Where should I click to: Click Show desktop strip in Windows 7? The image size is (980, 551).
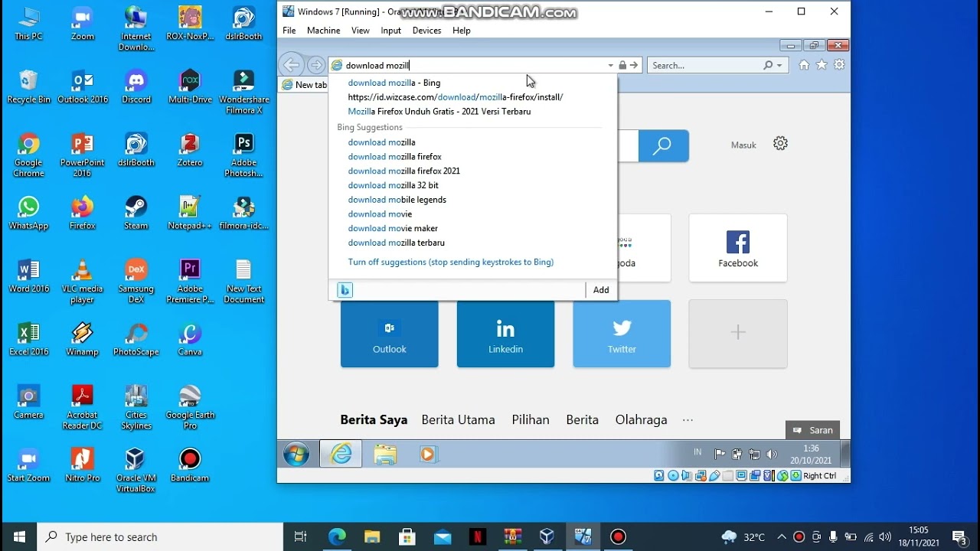(845, 454)
